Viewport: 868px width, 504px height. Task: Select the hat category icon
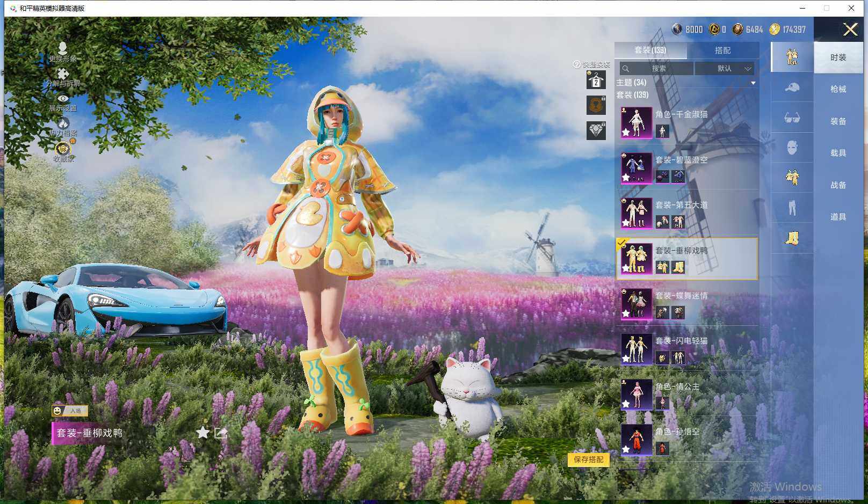click(x=792, y=87)
